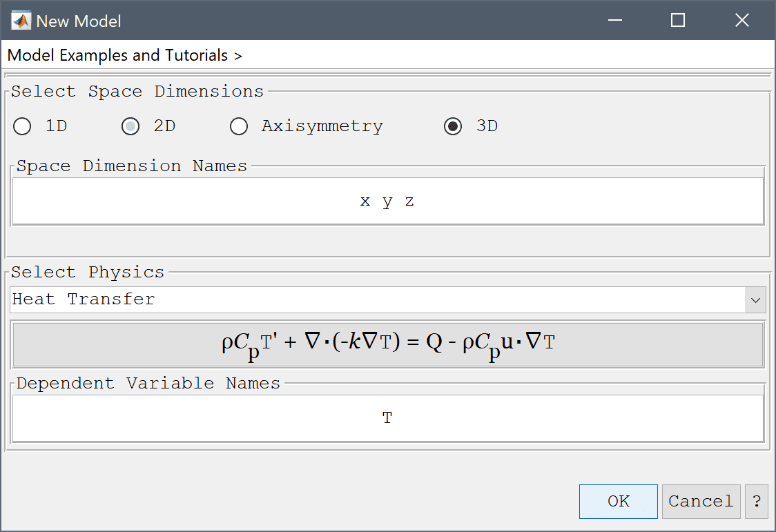The image size is (776, 532).
Task: Open the Model Examples and Tutorials menu
Action: pos(125,55)
